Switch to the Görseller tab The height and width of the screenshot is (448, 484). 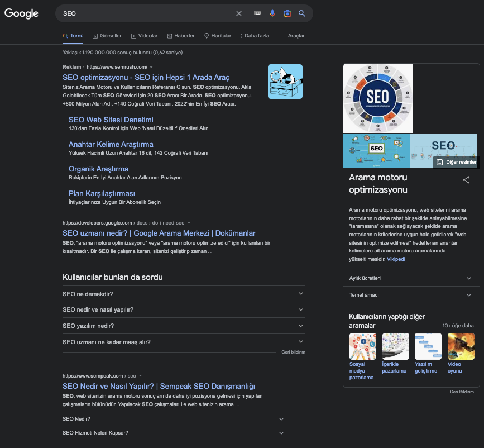click(x=107, y=36)
